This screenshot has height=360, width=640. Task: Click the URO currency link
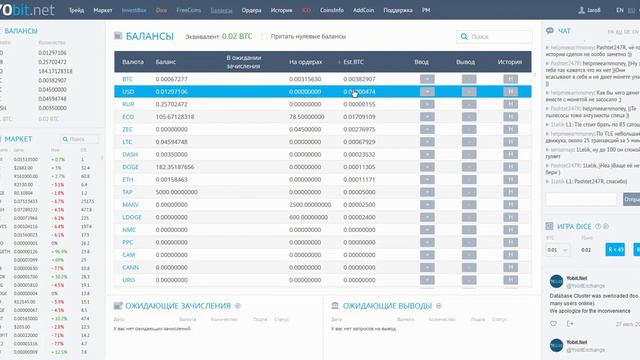128,280
